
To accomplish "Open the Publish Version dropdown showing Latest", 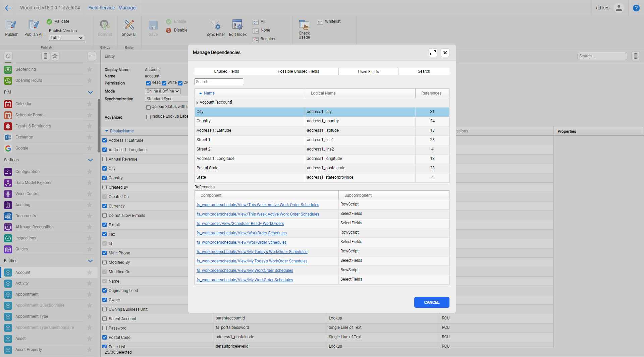I will tap(66, 38).
